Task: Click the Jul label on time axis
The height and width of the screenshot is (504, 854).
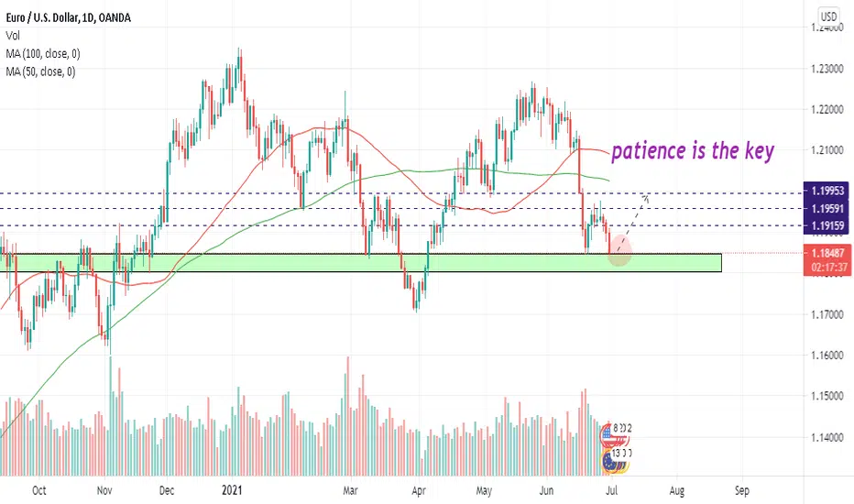Action: [611, 490]
